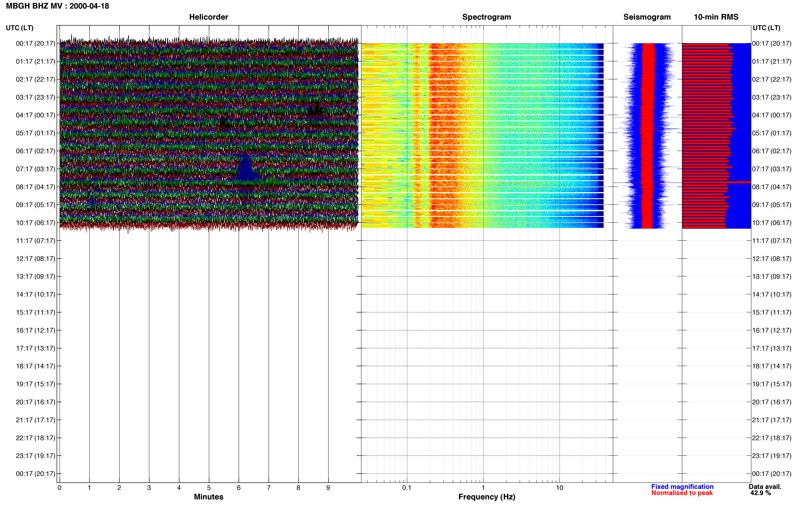
Task: Select the '10-min RMS' panel heading
Action: (x=716, y=17)
